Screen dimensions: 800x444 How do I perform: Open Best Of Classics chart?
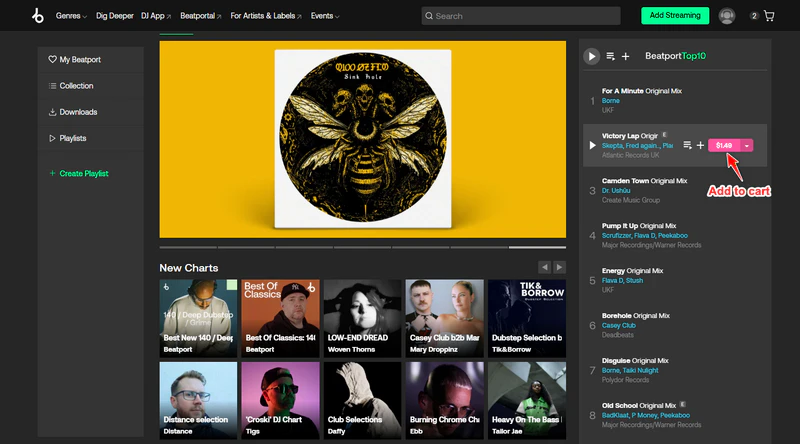[x=281, y=318]
